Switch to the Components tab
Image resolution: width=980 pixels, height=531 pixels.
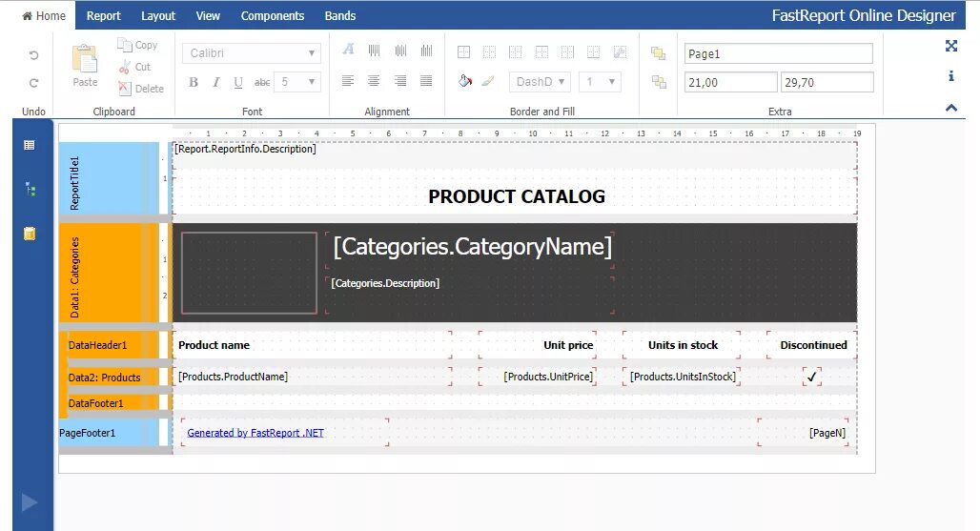tap(273, 15)
